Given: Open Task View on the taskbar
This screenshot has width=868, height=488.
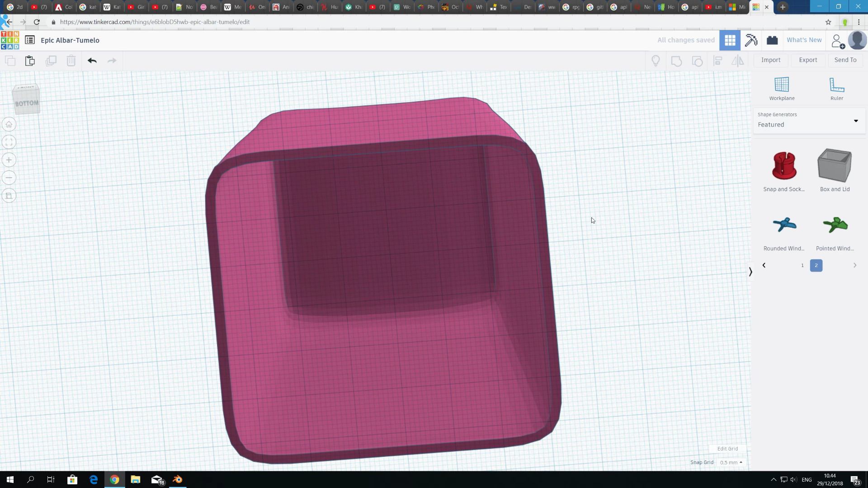Looking at the screenshot, I should (x=51, y=479).
